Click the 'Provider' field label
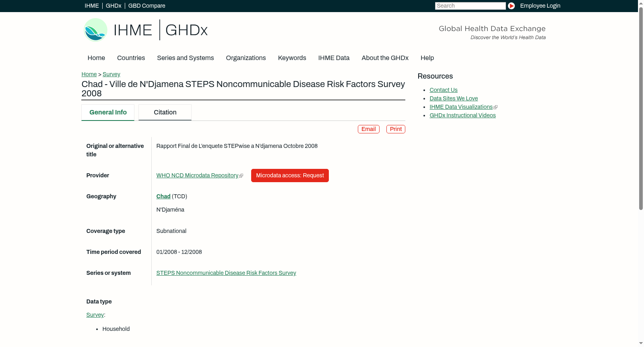This screenshot has width=644, height=347. coord(98,175)
